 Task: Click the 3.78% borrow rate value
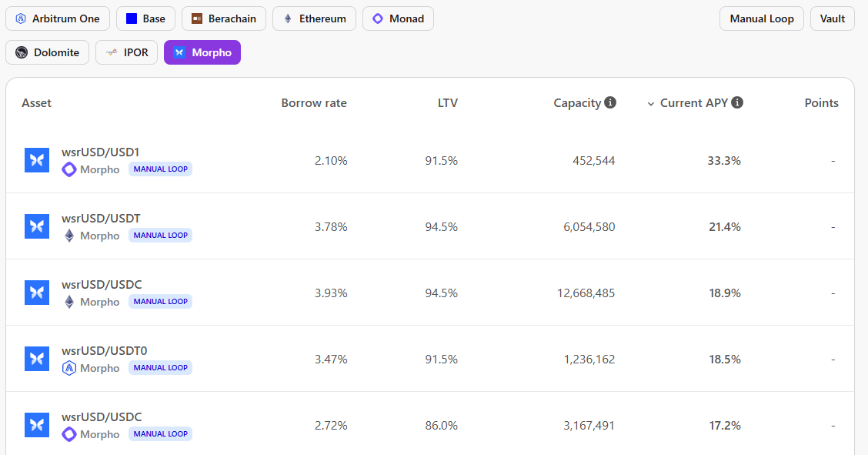[331, 227]
